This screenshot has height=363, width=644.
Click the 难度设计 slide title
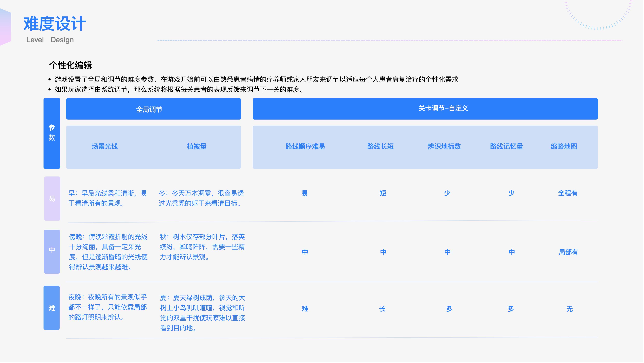click(x=55, y=24)
